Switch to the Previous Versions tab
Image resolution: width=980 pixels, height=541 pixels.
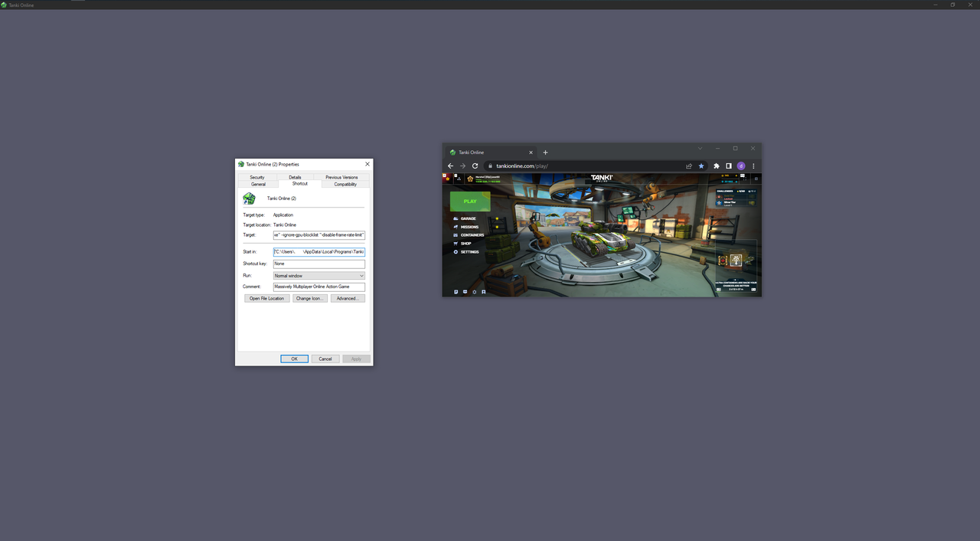341,177
